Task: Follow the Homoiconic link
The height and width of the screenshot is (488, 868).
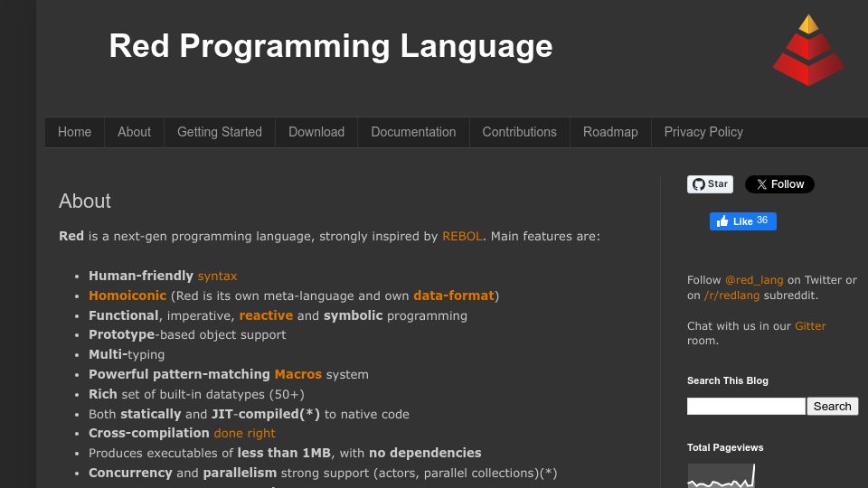Action: click(127, 296)
